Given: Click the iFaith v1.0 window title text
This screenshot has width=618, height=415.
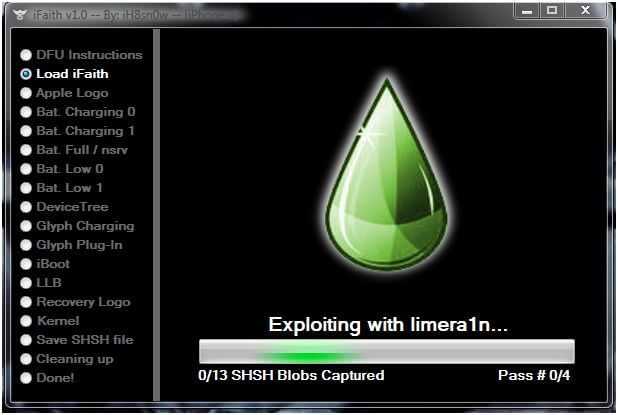Looking at the screenshot, I should [x=136, y=15].
